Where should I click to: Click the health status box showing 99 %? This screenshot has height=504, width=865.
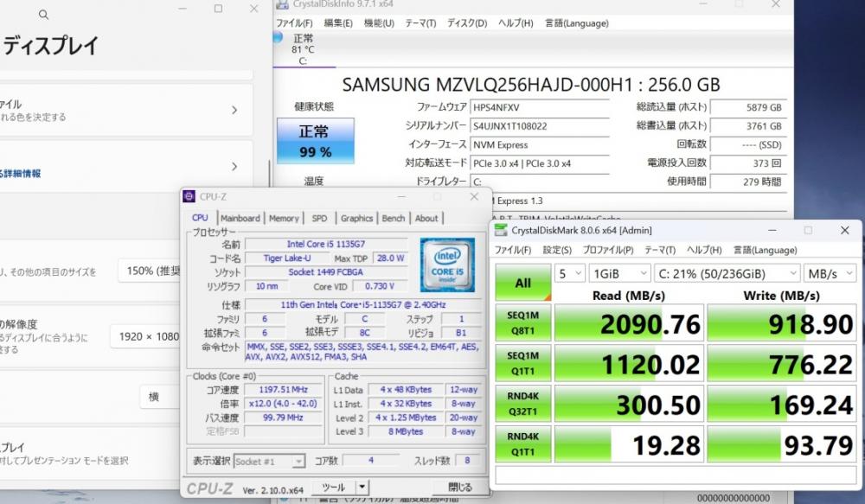click(316, 141)
